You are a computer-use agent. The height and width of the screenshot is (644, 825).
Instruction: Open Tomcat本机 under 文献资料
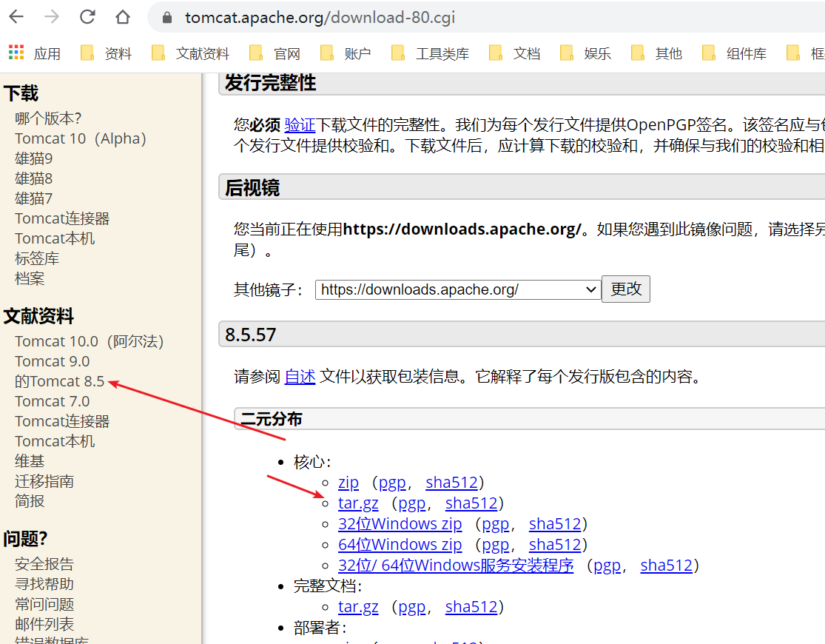55,441
